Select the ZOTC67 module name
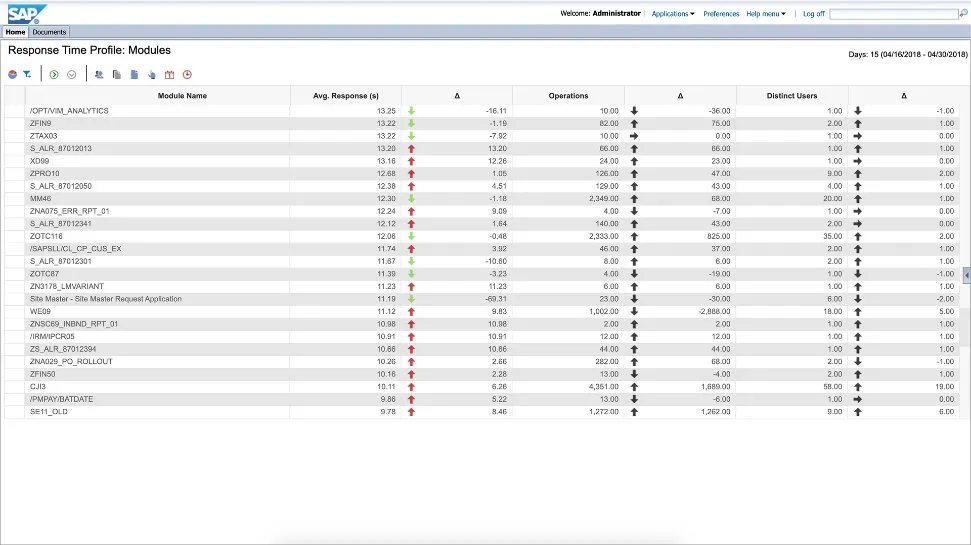 45,274
